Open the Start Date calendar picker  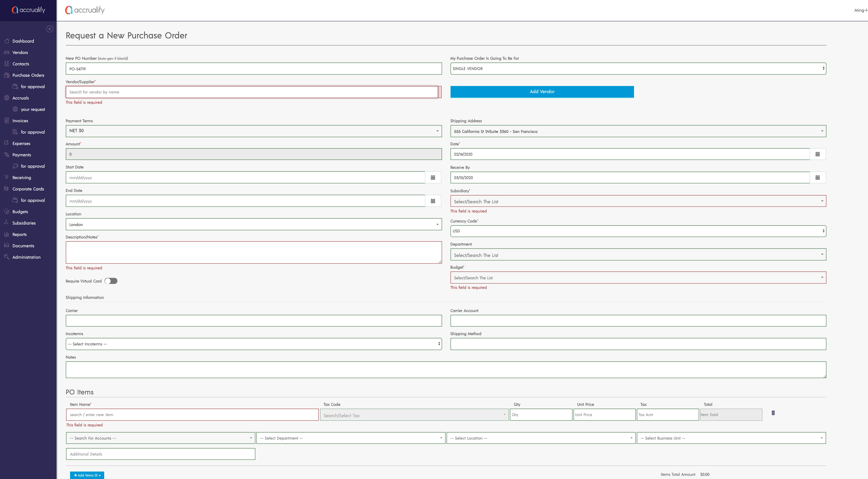[x=433, y=177]
